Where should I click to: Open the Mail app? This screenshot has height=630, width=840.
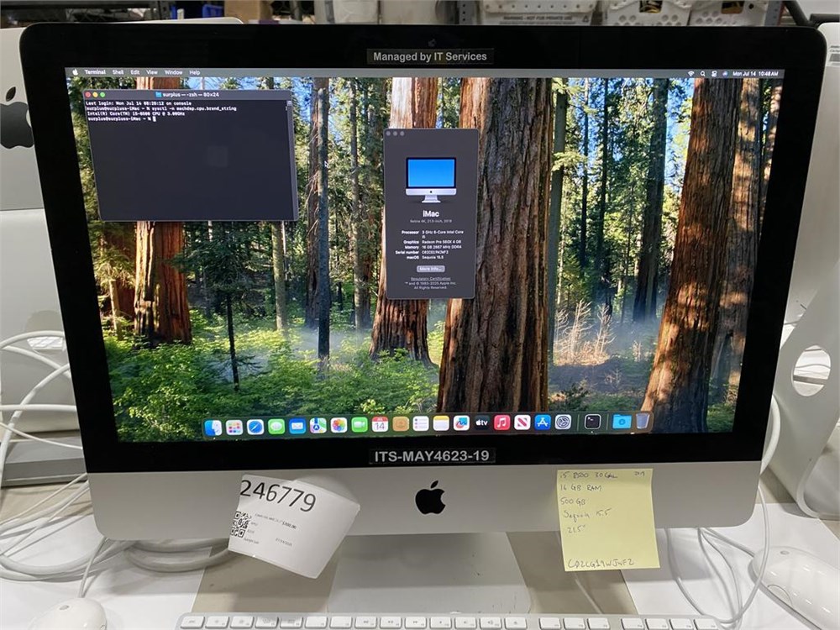[297, 427]
